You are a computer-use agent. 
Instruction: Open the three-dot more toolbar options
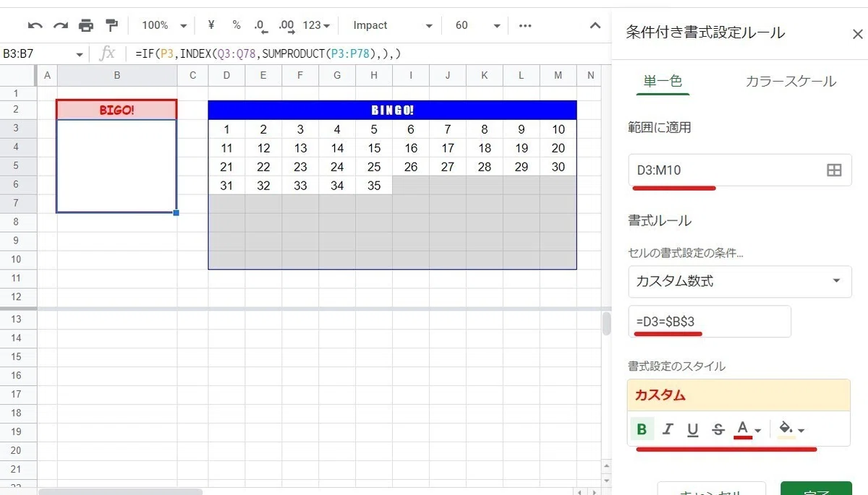[527, 25]
